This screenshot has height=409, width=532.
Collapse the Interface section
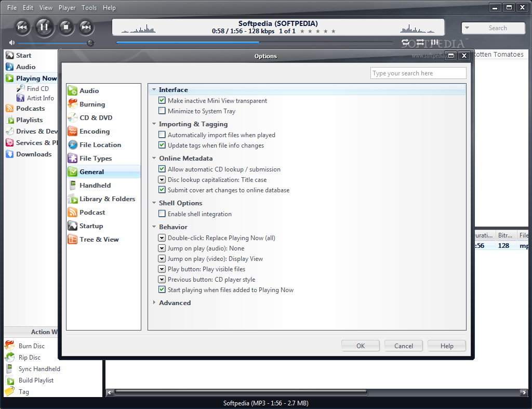click(154, 89)
